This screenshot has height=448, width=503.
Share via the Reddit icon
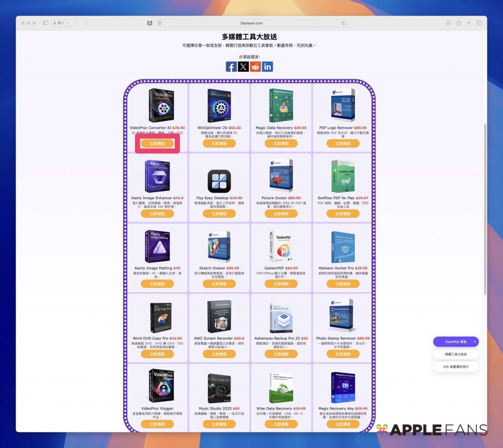click(x=255, y=67)
